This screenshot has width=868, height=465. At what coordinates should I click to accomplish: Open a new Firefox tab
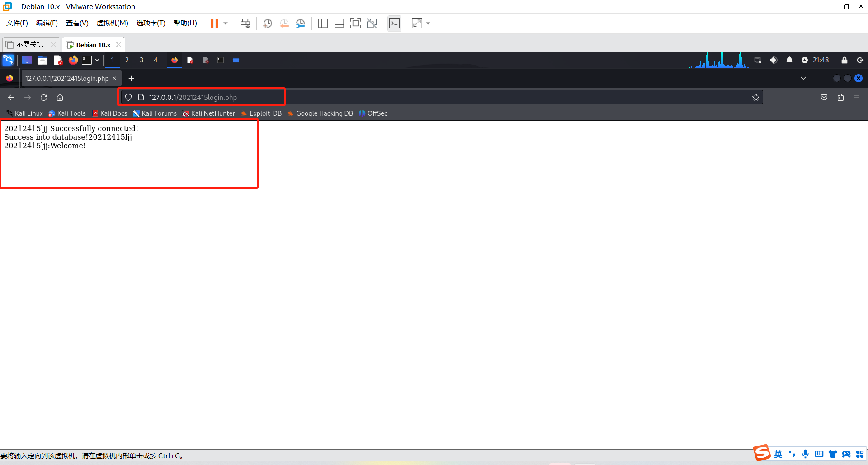(132, 79)
